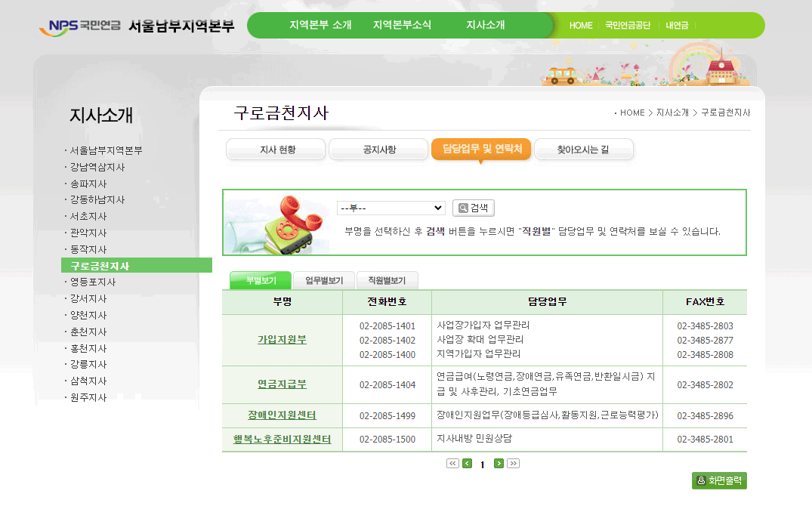Viewport: 812px width, 506px height.
Task: Open the 연금지급부 department link
Action: point(281,385)
